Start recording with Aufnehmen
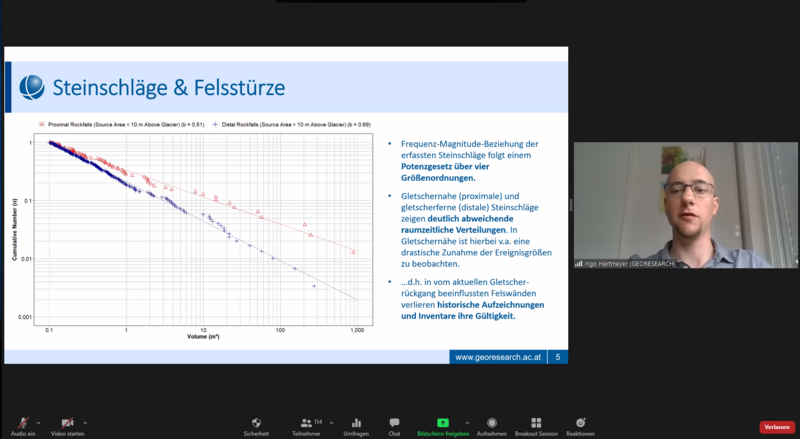This screenshot has width=800, height=439. point(491,423)
